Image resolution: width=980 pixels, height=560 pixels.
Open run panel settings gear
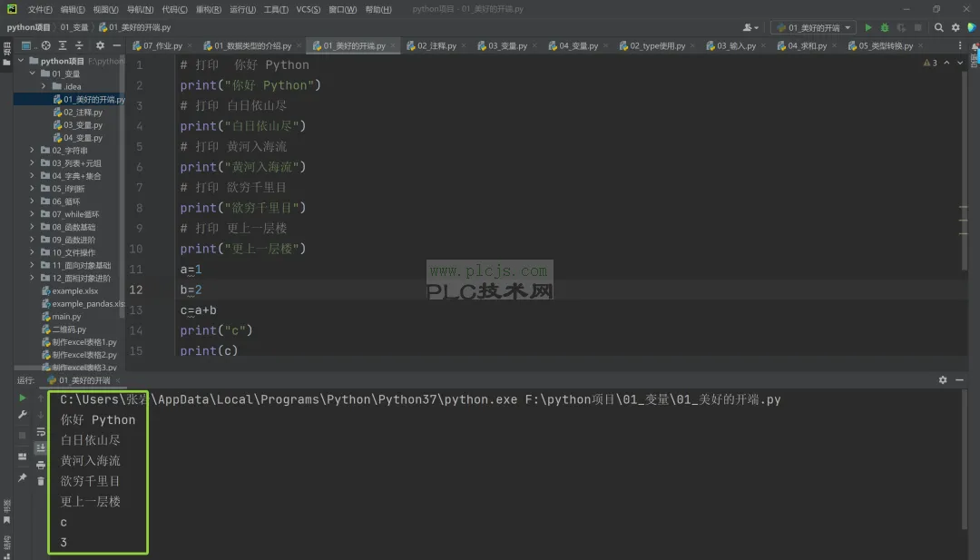coord(943,380)
